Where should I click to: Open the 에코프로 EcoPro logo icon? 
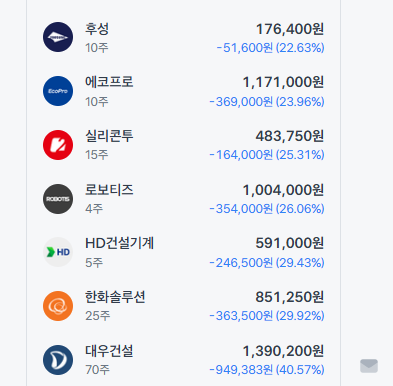58,91
